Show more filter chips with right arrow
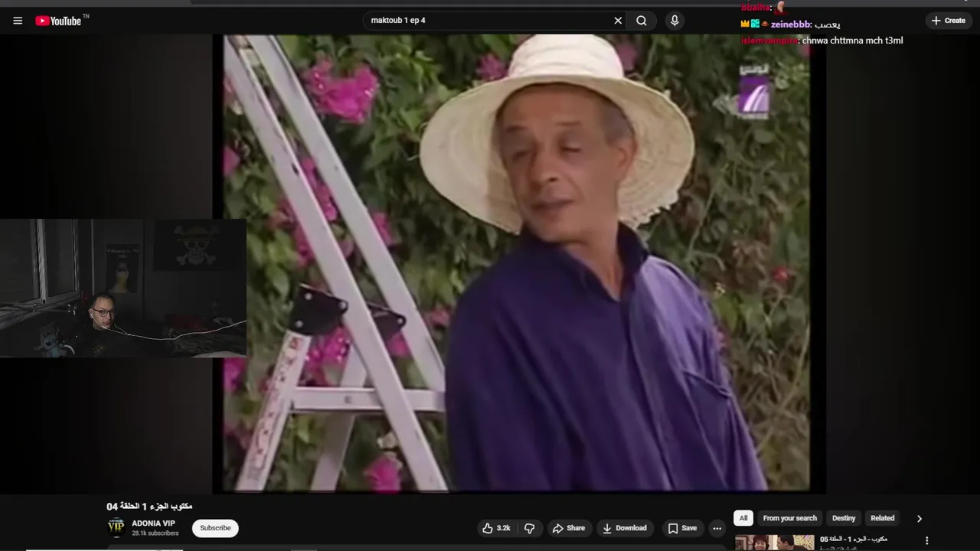The height and width of the screenshot is (551, 980). (920, 518)
